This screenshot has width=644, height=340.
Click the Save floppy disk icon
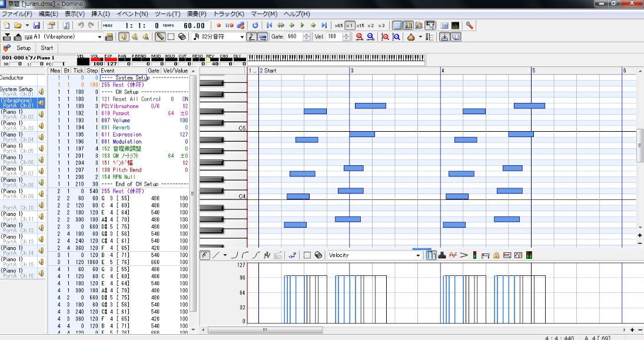(x=36, y=25)
